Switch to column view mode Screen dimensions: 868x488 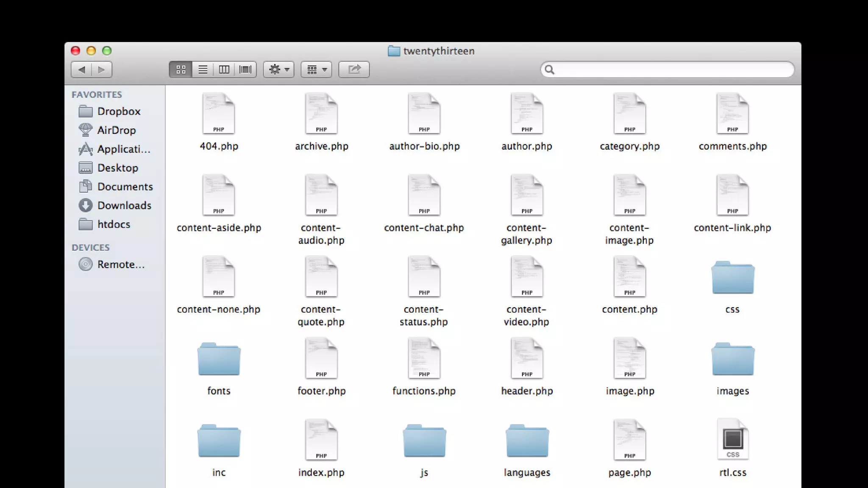point(224,69)
